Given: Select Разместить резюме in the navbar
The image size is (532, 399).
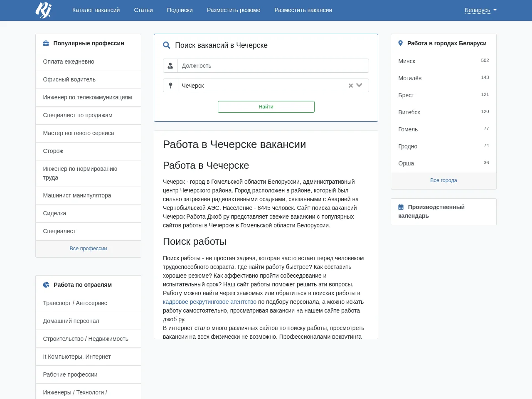Looking at the screenshot, I should pyautogui.click(x=234, y=10).
